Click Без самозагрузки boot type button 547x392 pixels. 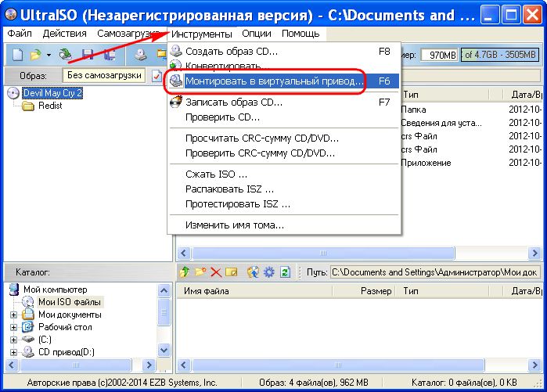click(x=104, y=75)
